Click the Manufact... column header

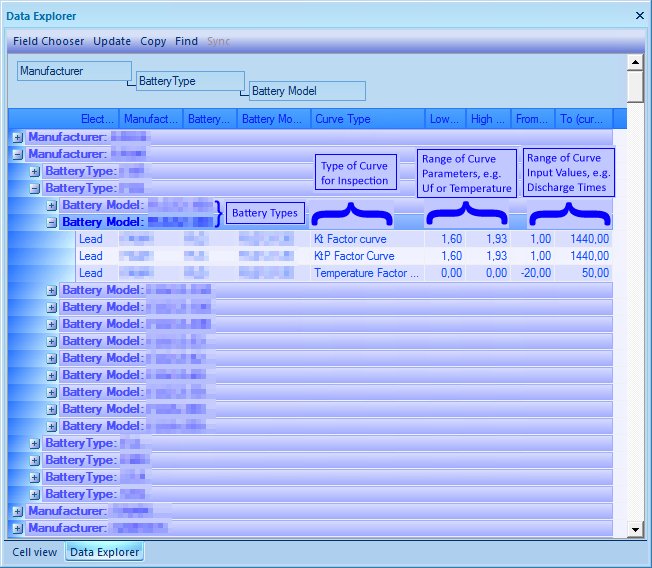point(151,119)
